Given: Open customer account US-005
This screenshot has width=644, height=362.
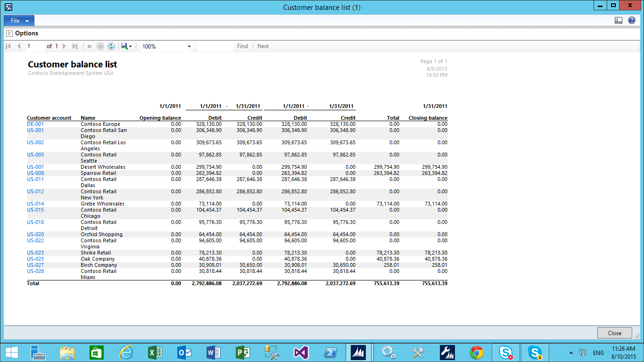Looking at the screenshot, I should point(35,155).
